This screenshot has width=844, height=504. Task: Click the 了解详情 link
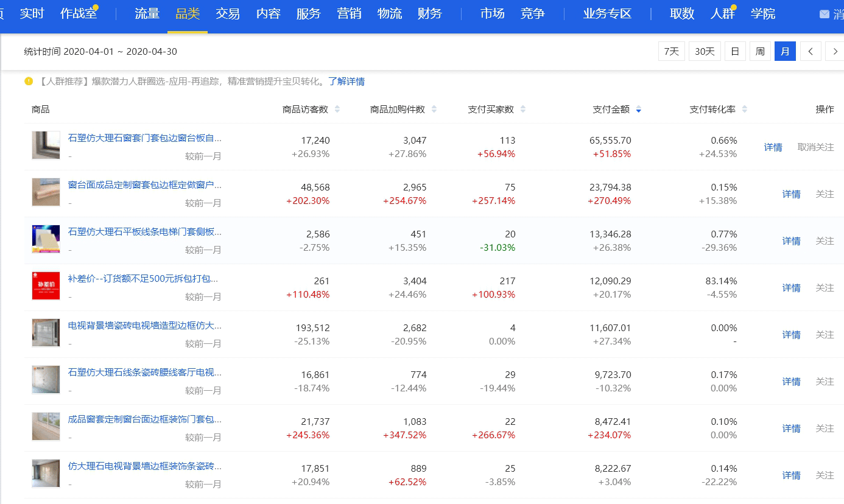coord(346,82)
